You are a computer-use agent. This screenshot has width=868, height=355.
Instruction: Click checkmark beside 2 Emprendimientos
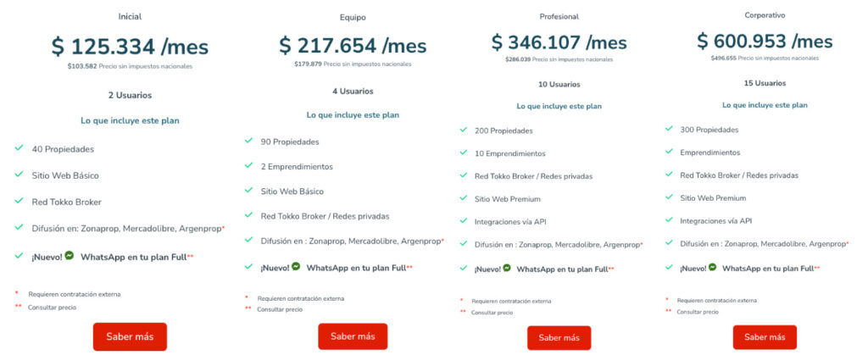click(x=248, y=166)
